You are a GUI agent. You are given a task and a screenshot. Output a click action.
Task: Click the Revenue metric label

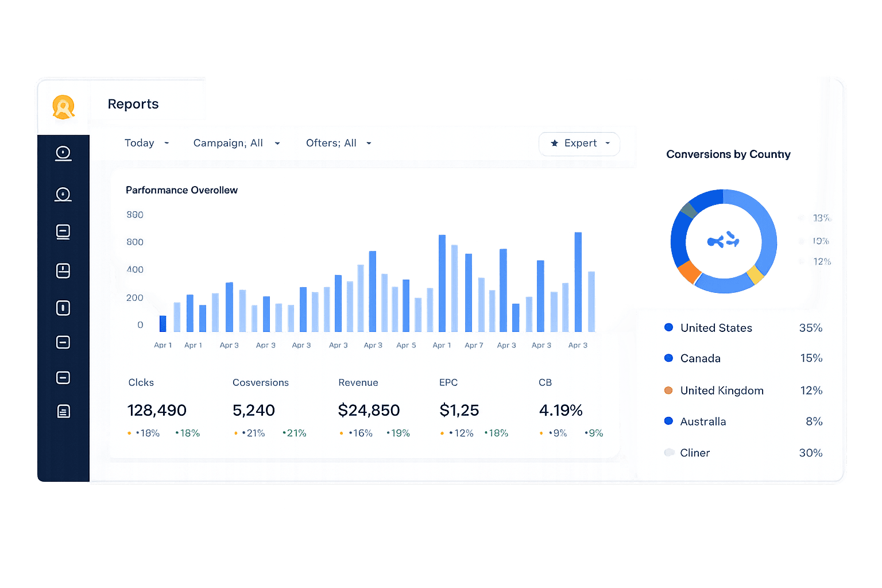358,382
